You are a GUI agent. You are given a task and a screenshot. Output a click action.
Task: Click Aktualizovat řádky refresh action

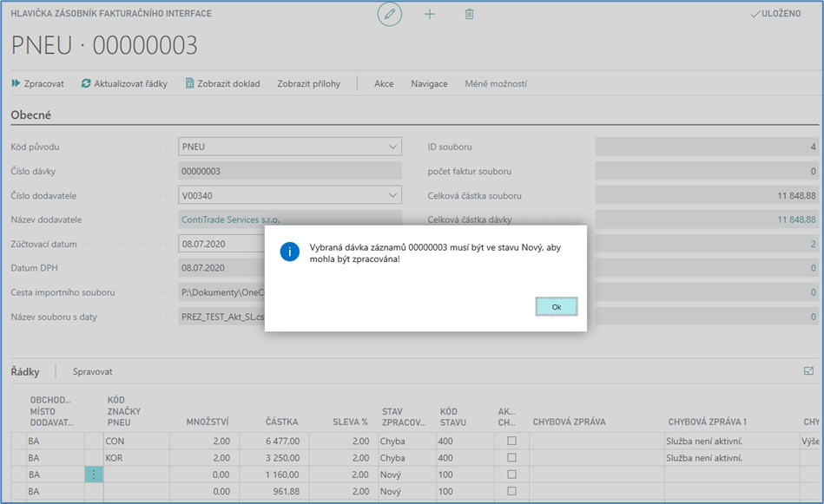[124, 84]
